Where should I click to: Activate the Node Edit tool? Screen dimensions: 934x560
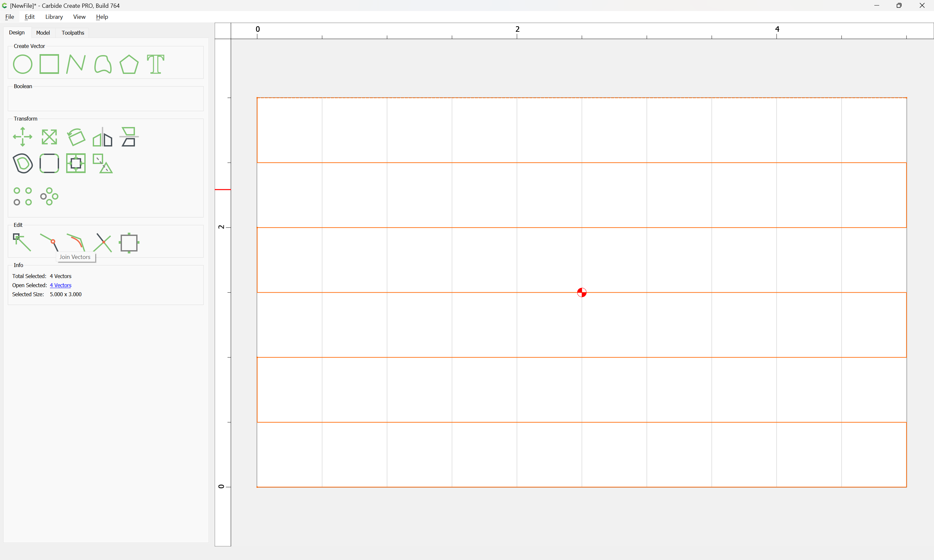click(22, 243)
